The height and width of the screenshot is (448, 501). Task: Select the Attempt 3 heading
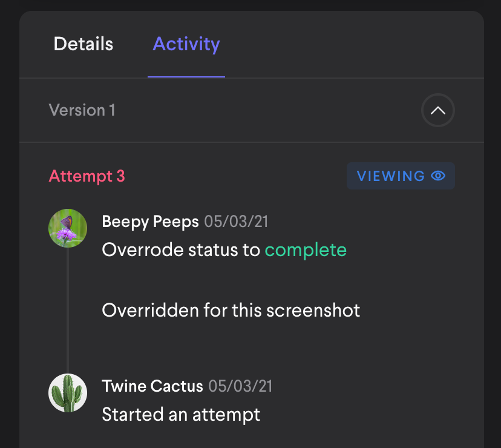pos(87,176)
